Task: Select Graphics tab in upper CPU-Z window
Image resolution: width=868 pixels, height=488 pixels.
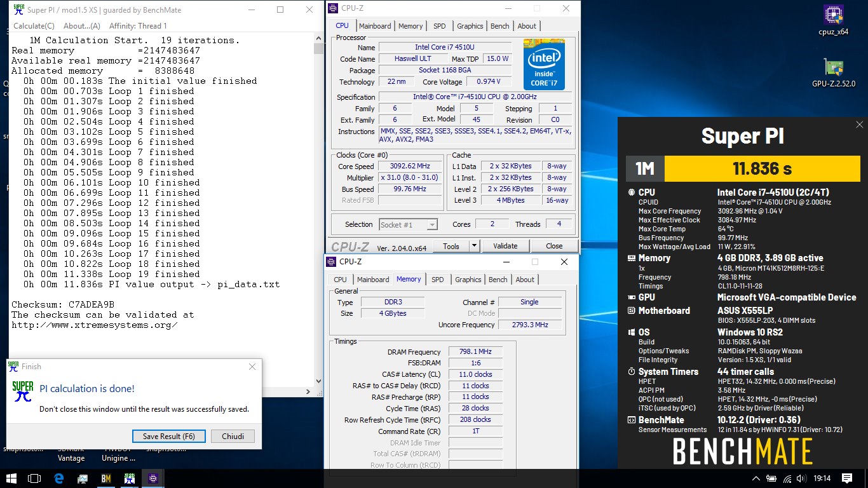Action: point(470,26)
